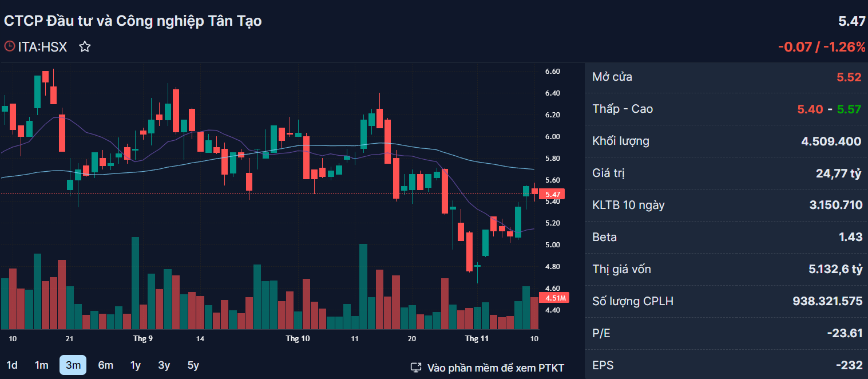Click the Thg 11 date marker on time axis
This screenshot has width=868, height=379.
477,339
